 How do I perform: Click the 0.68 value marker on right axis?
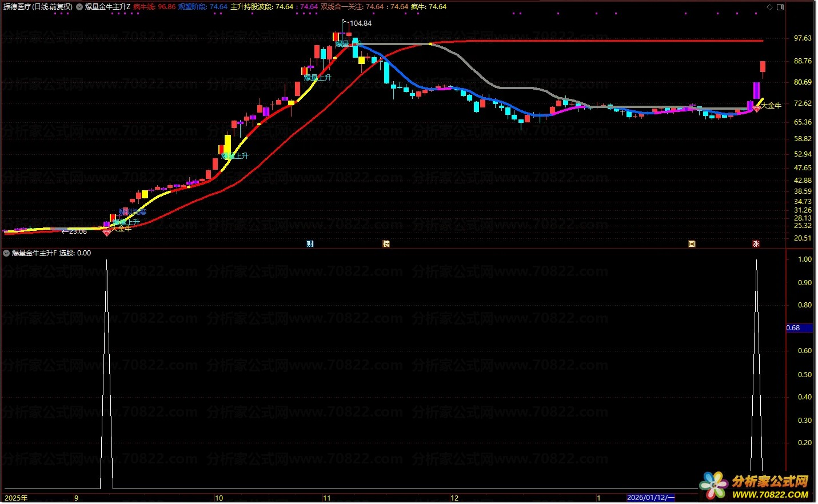click(x=793, y=328)
